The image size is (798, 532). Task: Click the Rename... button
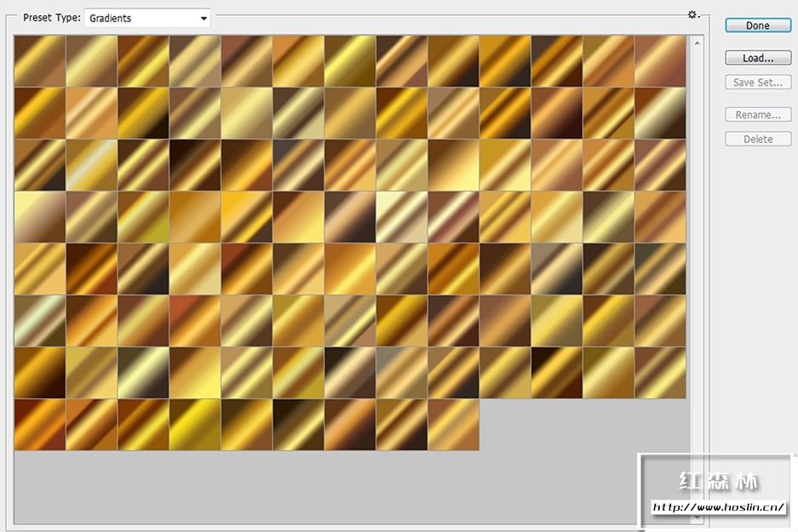[758, 114]
